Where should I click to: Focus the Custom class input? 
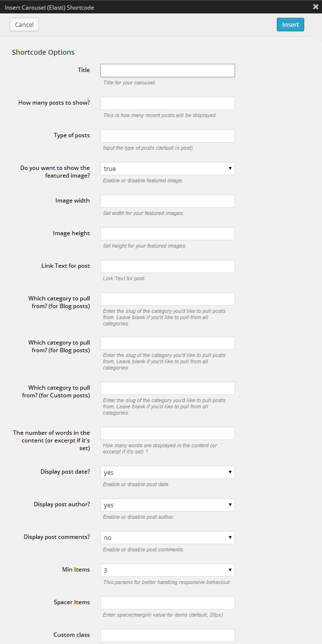pyautogui.click(x=167, y=635)
